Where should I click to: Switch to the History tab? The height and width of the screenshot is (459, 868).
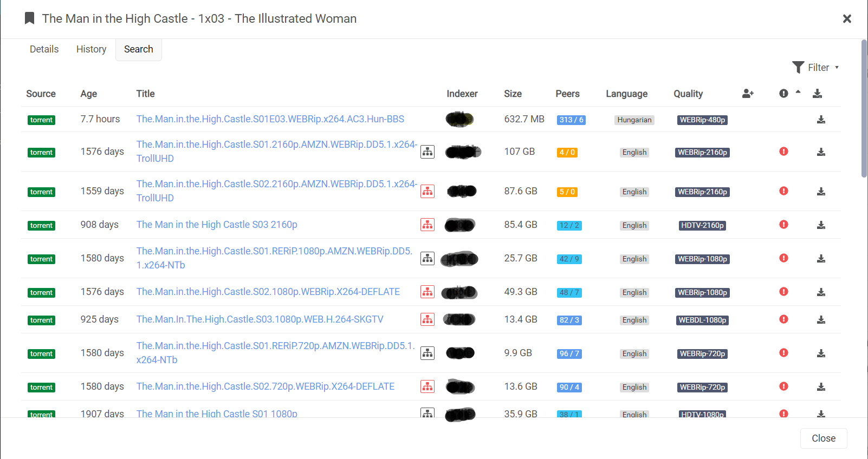tap(91, 49)
